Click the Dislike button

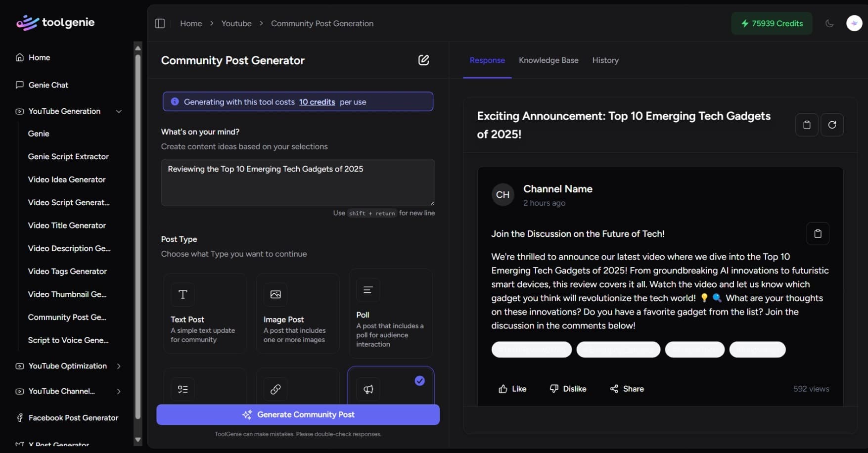pos(568,389)
